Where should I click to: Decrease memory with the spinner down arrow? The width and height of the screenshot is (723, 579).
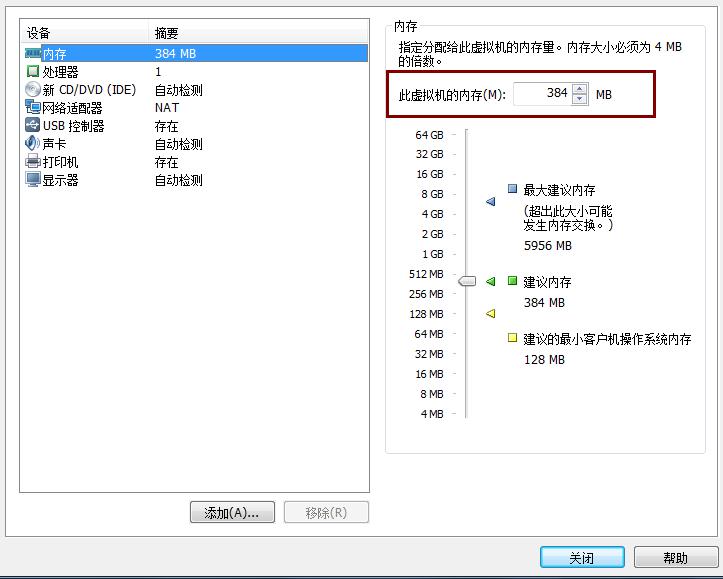click(580, 99)
